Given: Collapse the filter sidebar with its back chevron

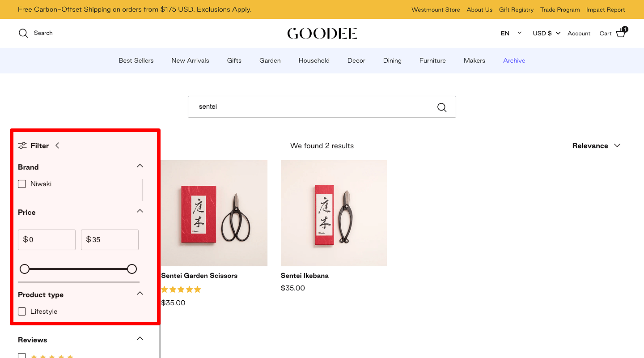Looking at the screenshot, I should pos(57,145).
